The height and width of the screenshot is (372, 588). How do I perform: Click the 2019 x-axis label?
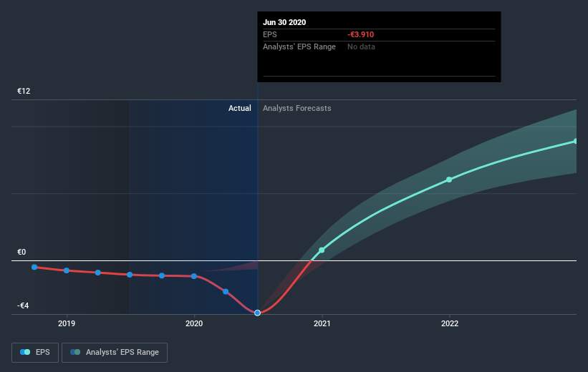pos(67,323)
